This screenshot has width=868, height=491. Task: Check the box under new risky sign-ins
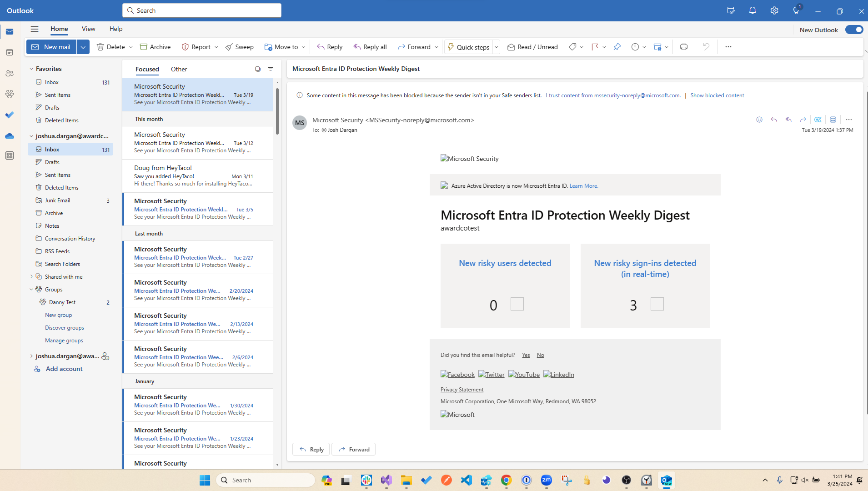[657, 304]
